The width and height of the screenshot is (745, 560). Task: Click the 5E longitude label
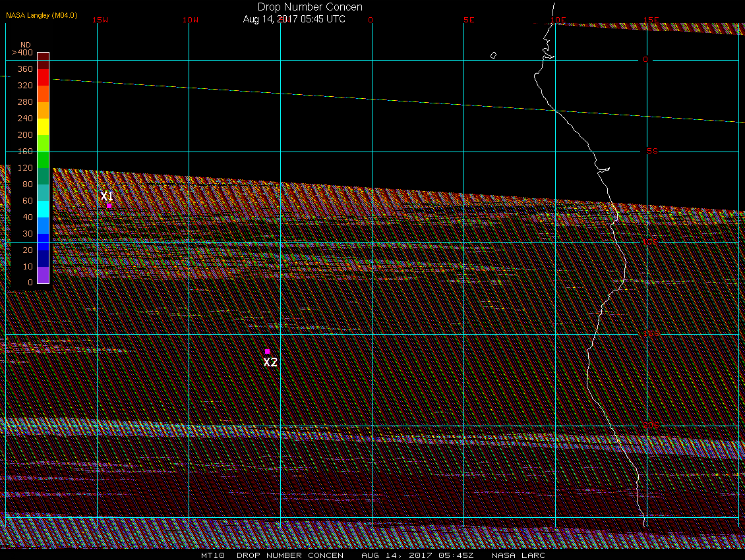469,20
